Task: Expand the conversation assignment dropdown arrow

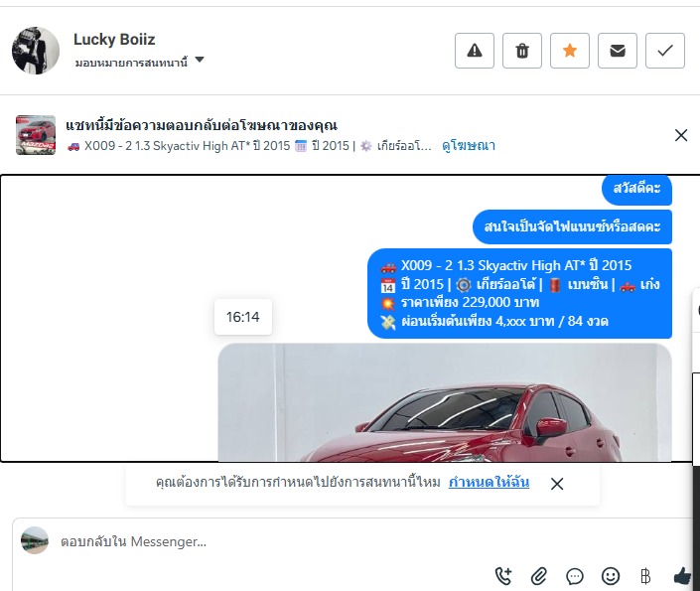Action: (x=200, y=60)
